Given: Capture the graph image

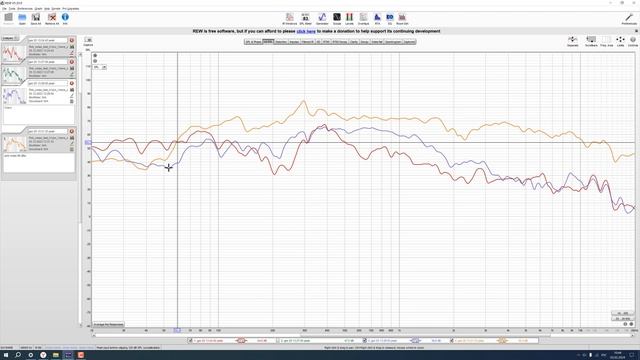Looking at the screenshot, I should click(x=88, y=42).
